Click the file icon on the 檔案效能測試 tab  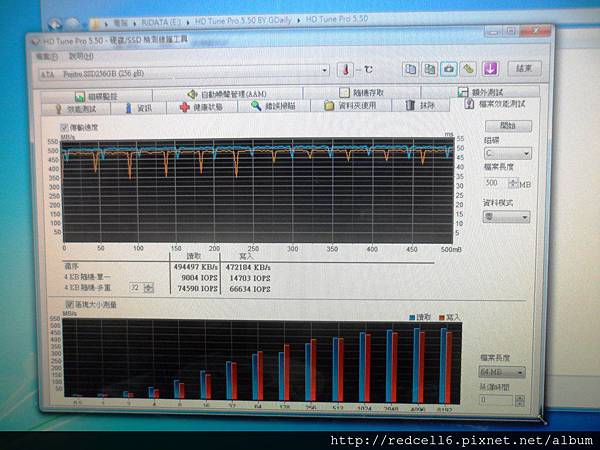point(469,104)
